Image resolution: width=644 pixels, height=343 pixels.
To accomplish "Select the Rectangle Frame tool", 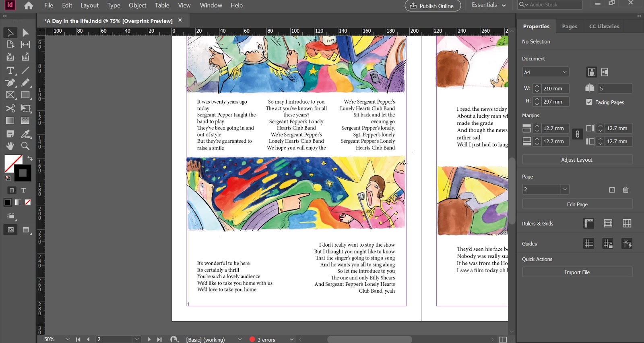I will (x=10, y=95).
